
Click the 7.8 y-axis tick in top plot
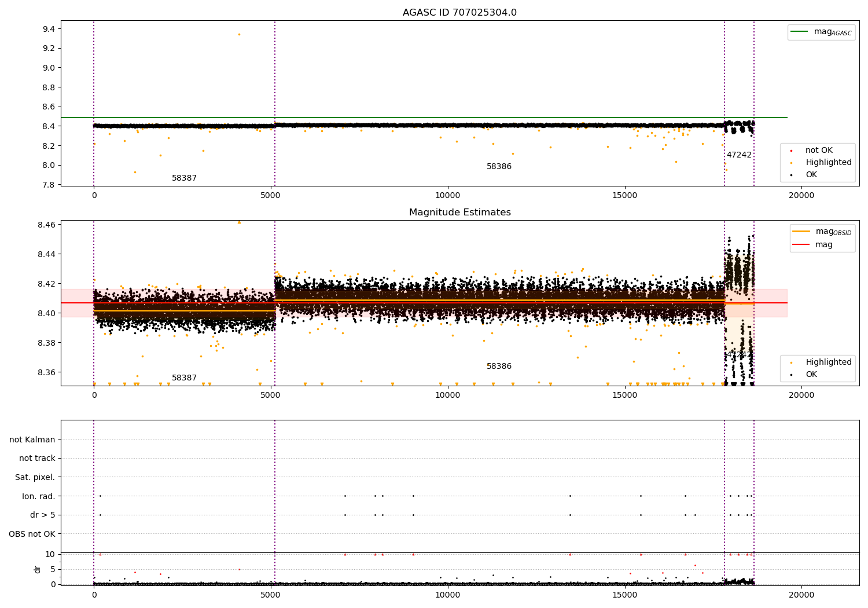coord(49,185)
